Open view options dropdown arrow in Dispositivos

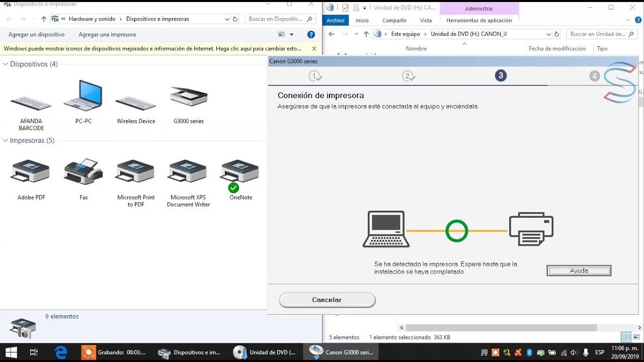point(291,34)
